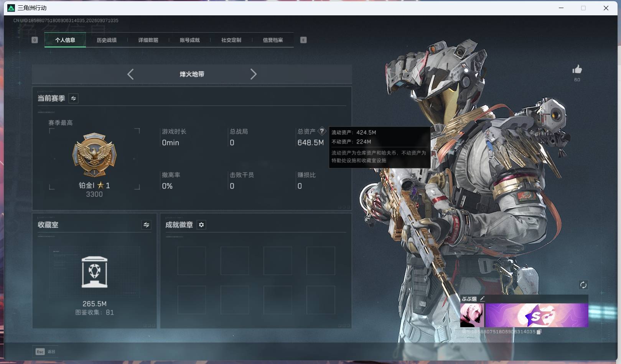The height and width of the screenshot is (364, 621).
Task: Click the 收藏室 value 265.5M
Action: tap(94, 304)
